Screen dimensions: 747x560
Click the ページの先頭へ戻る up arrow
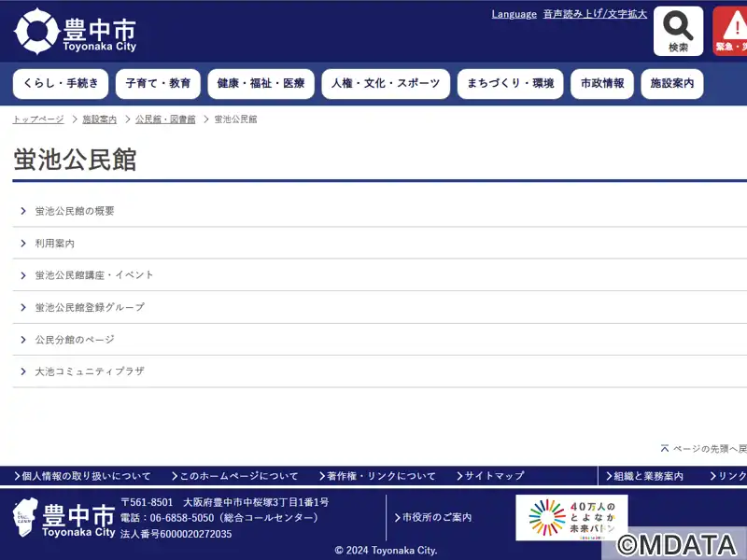click(665, 449)
